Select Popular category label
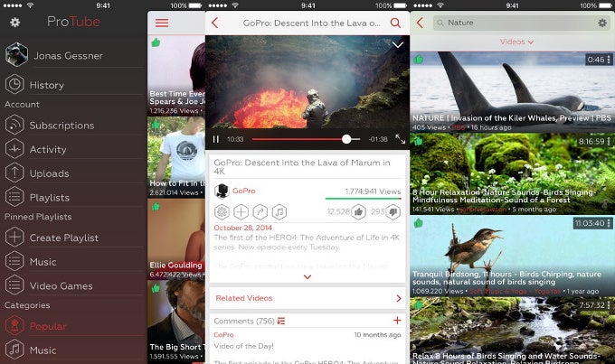Screen dimensions: 615x364 tap(48, 326)
